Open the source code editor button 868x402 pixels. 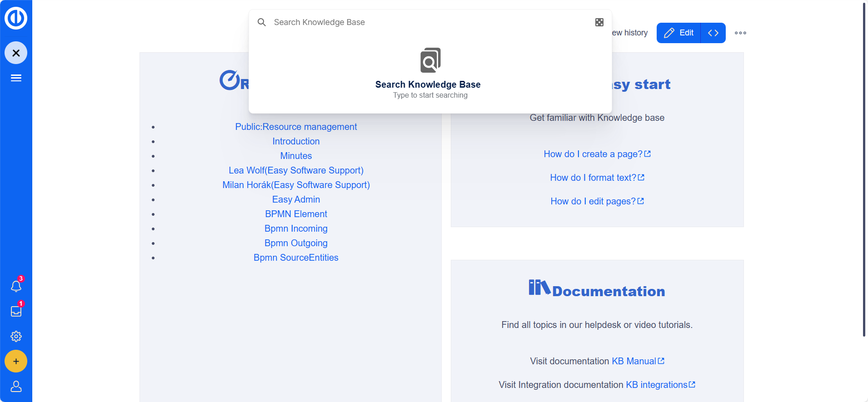coord(713,33)
